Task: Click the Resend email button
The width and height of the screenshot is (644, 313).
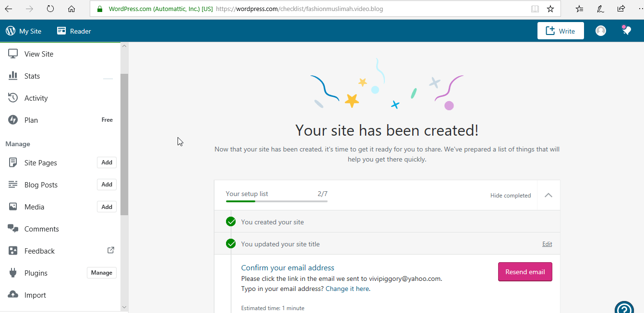Action: (x=525, y=271)
